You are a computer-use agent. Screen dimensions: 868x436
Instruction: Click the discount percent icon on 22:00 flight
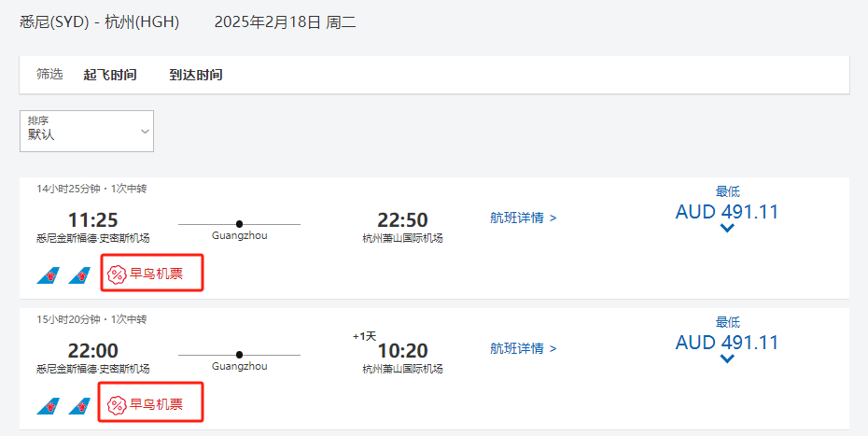(117, 405)
